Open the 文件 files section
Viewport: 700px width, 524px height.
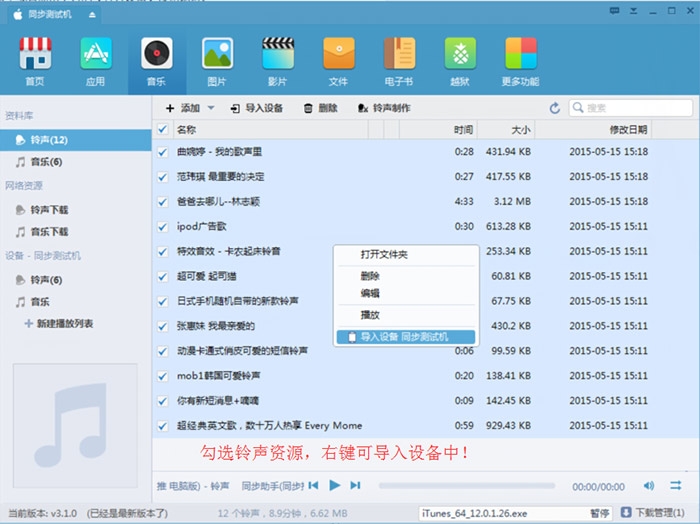339,54
